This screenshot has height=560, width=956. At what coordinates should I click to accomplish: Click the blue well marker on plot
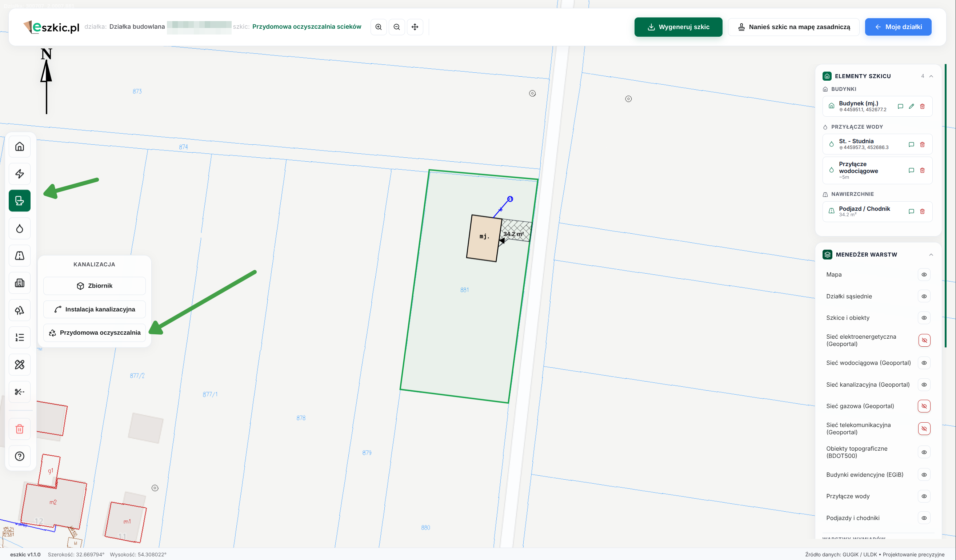pyautogui.click(x=510, y=199)
